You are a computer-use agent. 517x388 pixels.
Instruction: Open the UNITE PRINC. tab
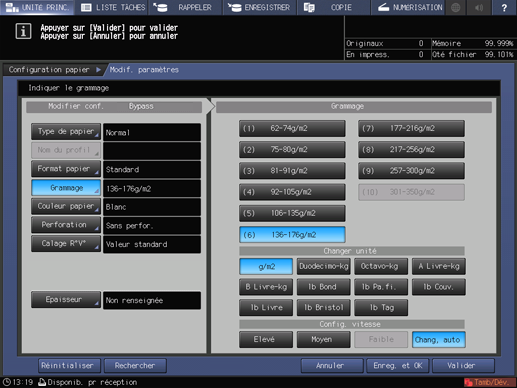click(x=37, y=7)
